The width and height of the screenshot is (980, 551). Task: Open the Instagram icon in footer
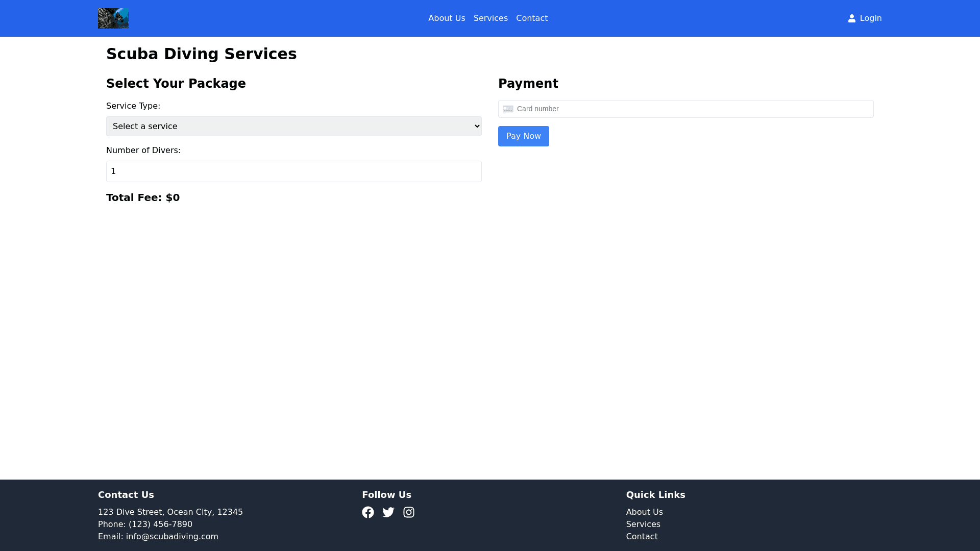408,512
